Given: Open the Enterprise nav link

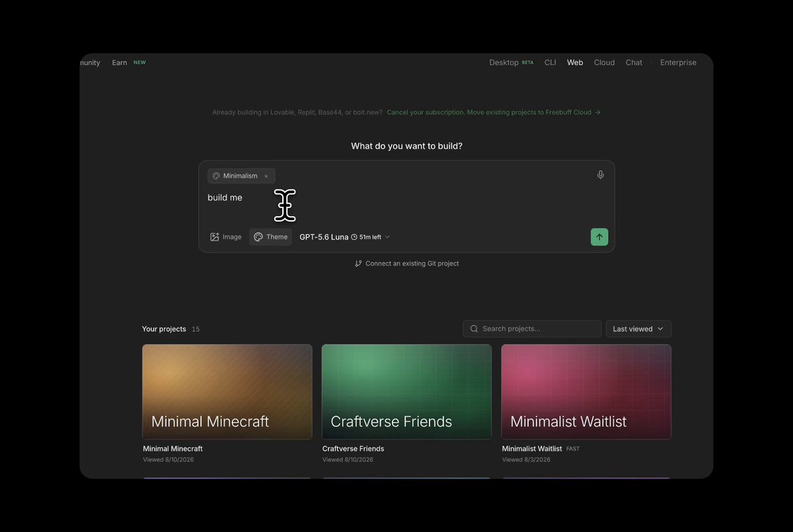Looking at the screenshot, I should [678, 63].
